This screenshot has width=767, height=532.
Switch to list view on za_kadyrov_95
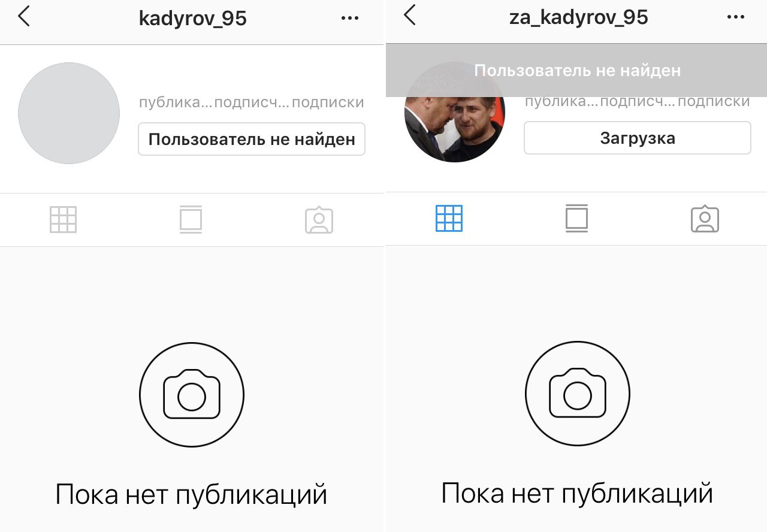coord(576,218)
